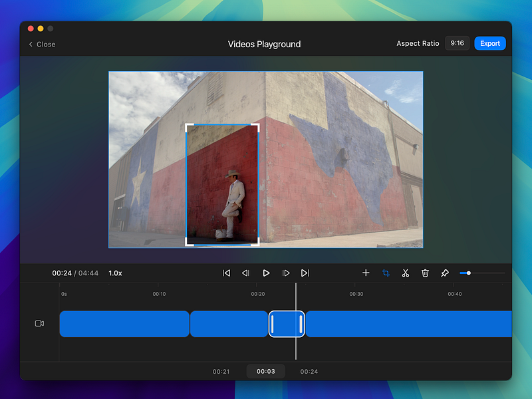Delete the selected clip with trash icon
The height and width of the screenshot is (399, 532).
click(x=425, y=273)
